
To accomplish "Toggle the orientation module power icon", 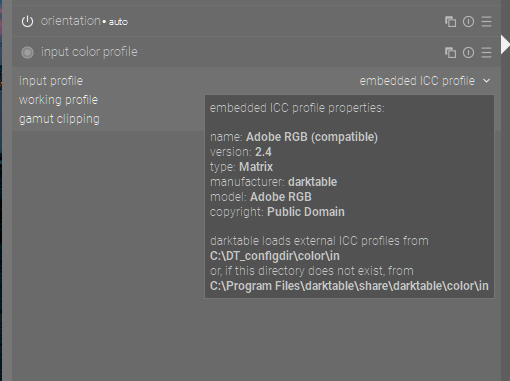I will [27, 22].
